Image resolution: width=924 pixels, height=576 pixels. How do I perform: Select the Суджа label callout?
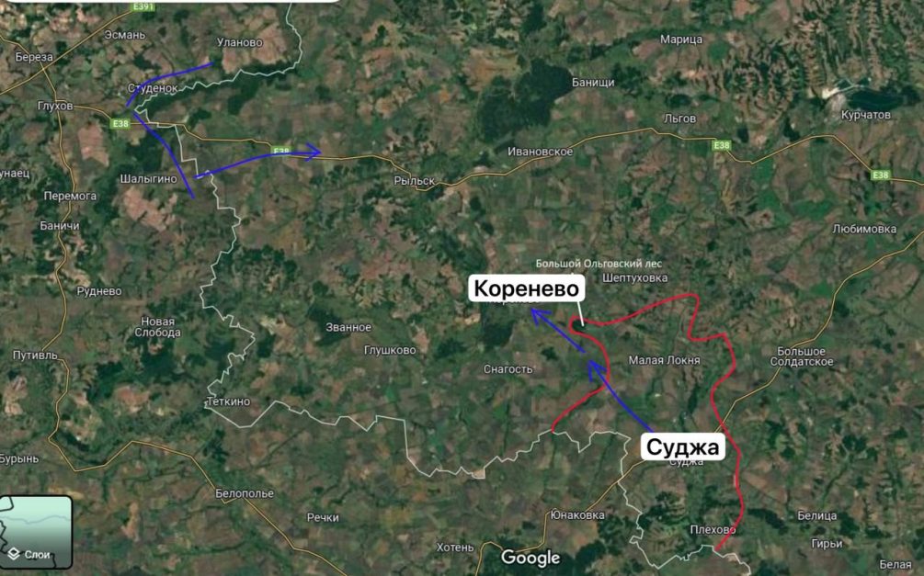point(682,447)
